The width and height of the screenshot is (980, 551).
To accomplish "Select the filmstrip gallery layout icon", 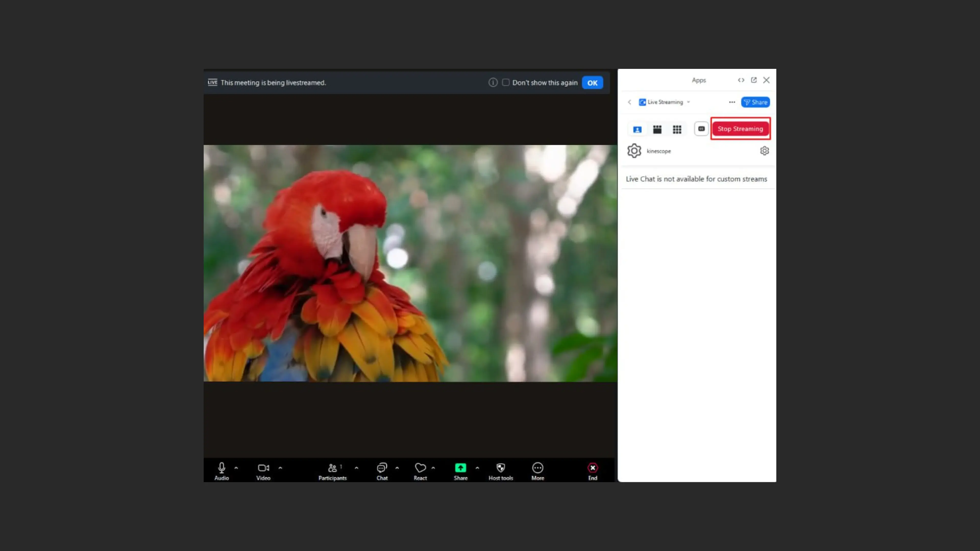I will [x=657, y=129].
